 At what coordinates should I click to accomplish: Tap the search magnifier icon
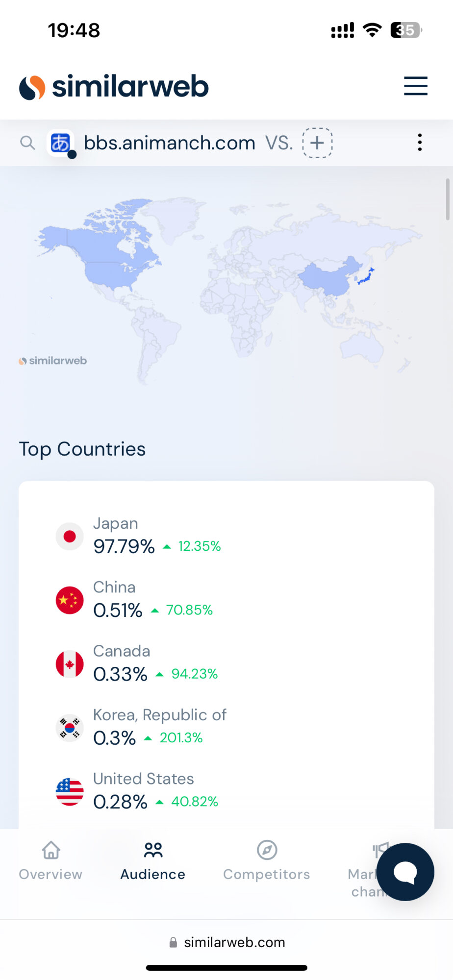click(27, 143)
